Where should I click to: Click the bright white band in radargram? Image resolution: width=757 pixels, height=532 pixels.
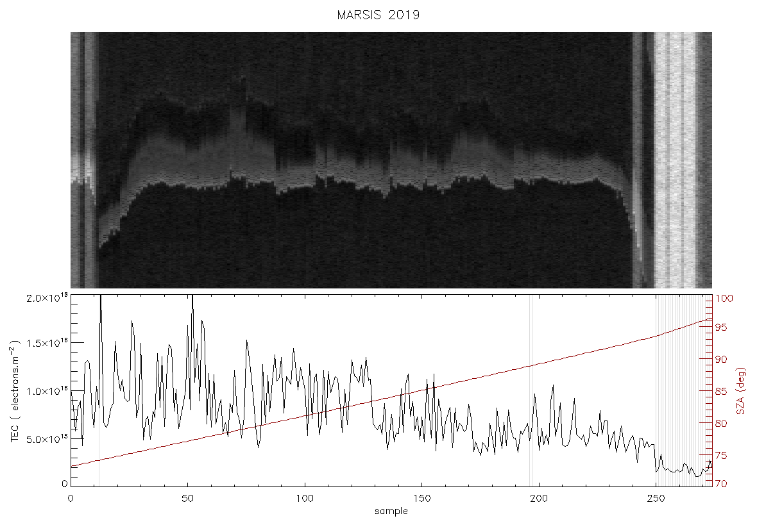[x=675, y=160]
